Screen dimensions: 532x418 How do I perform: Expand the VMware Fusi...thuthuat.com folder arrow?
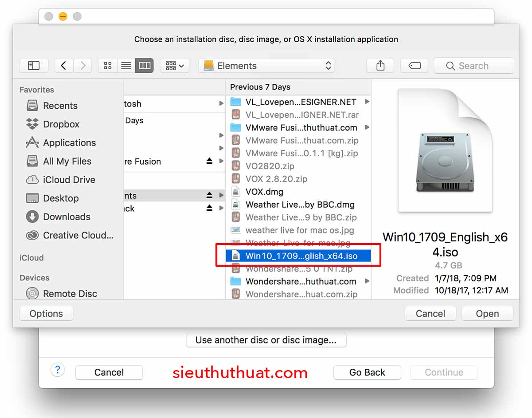point(367,127)
